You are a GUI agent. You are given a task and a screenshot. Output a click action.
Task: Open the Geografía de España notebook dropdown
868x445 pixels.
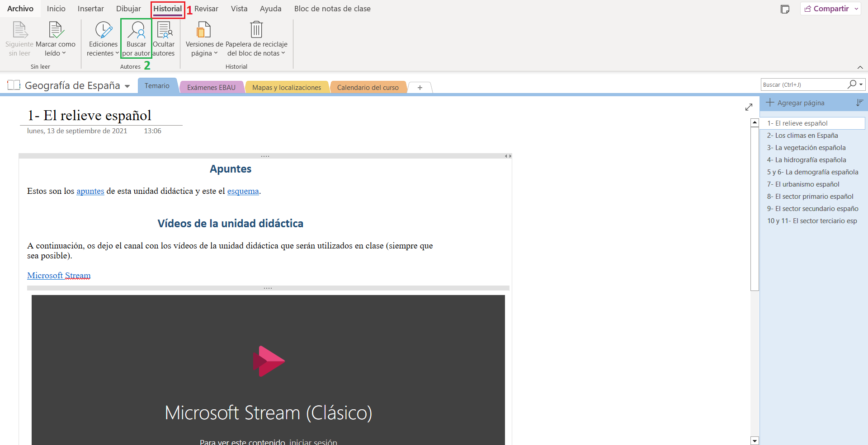pyautogui.click(x=127, y=86)
